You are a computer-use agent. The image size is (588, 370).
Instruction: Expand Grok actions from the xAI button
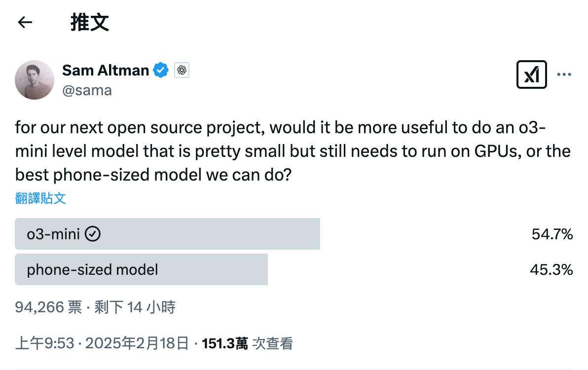coord(531,74)
